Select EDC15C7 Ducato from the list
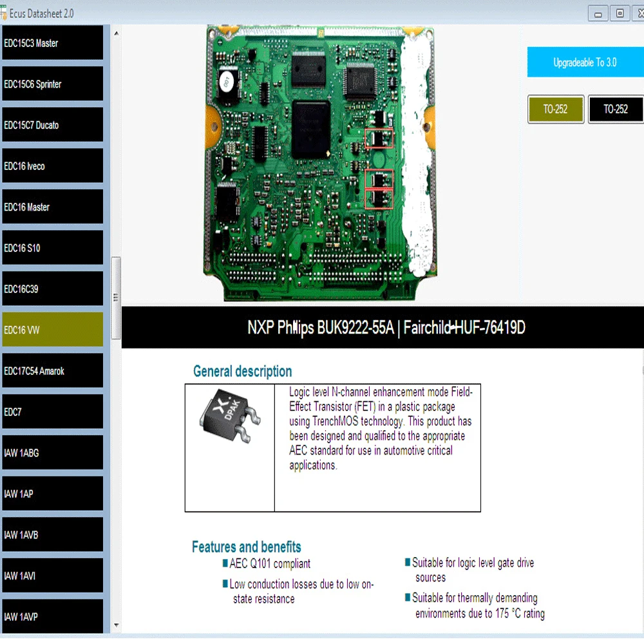Screen dimensions: 644x644 pos(53,125)
